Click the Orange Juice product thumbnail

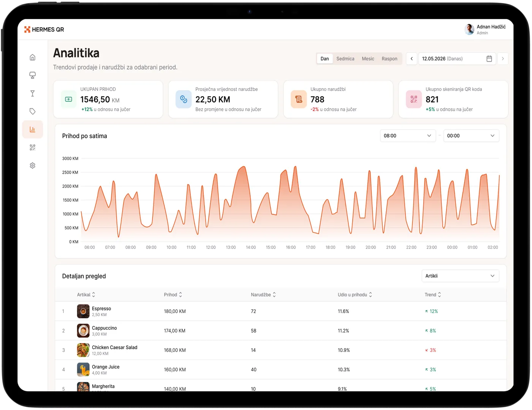click(x=83, y=369)
